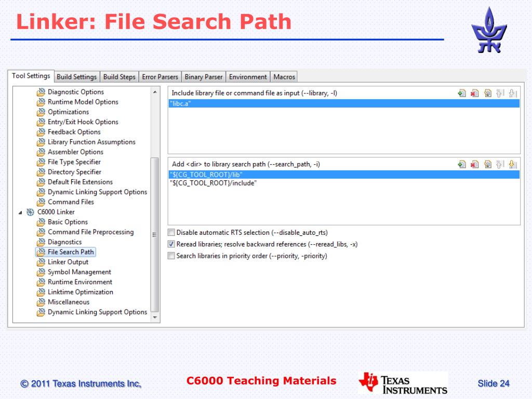This screenshot has width=532, height=399.
Task: Click icon beside Runtime Model Options
Action: tap(41, 102)
